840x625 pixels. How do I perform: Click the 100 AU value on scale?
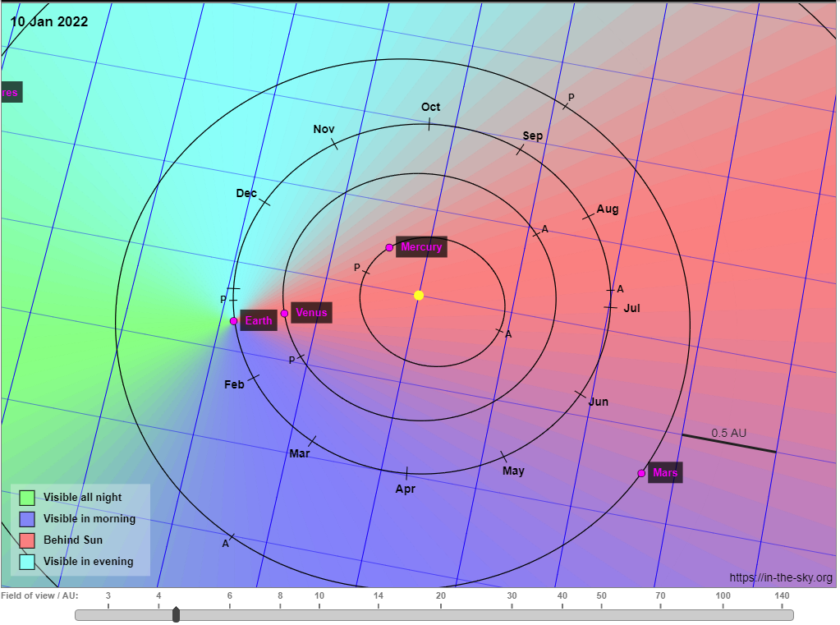(723, 595)
